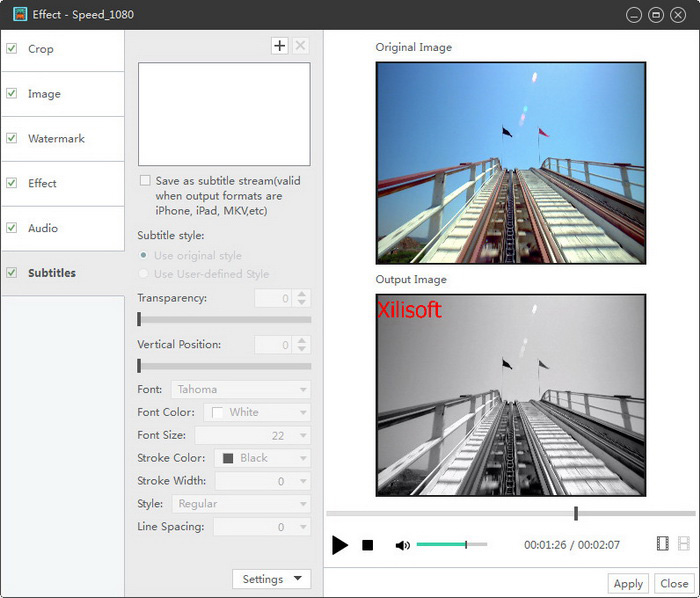Enable Save as subtitle stream checkbox
Viewport: 700px width, 598px height.
(145, 181)
